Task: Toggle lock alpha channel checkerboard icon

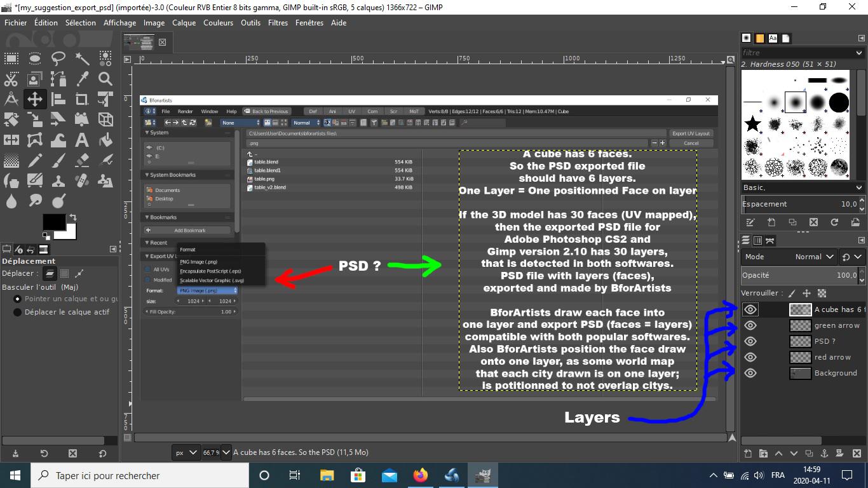Action: (x=822, y=293)
